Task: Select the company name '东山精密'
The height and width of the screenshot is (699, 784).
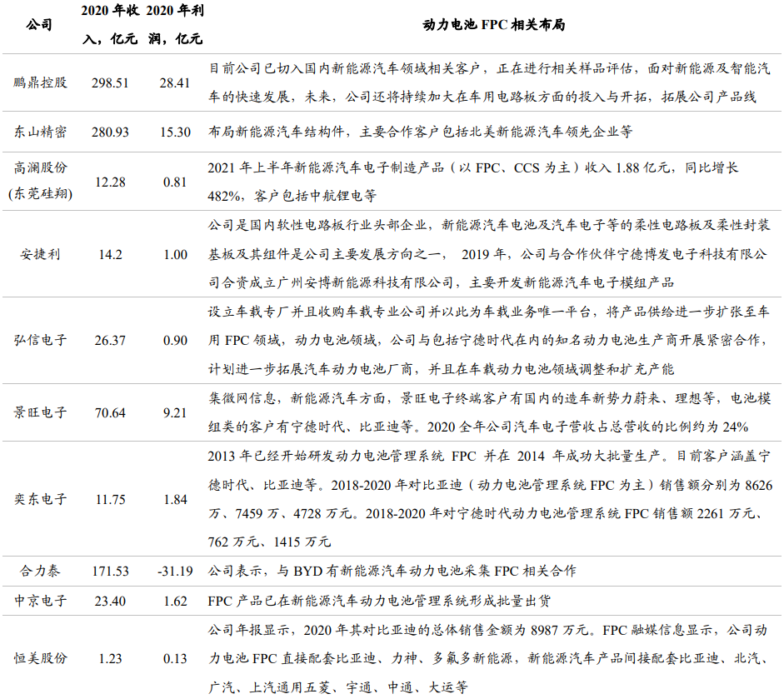Action: [x=40, y=132]
